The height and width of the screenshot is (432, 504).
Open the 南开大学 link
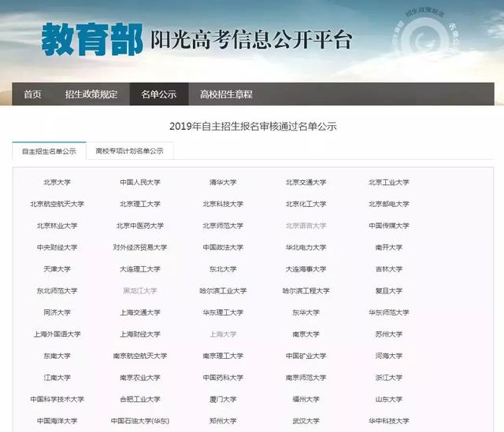coord(388,247)
